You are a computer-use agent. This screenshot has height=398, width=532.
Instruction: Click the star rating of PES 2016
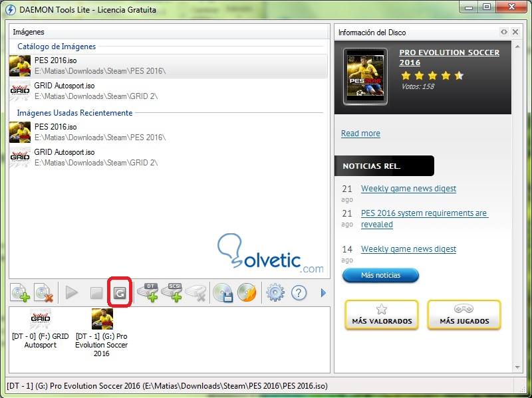[432, 75]
